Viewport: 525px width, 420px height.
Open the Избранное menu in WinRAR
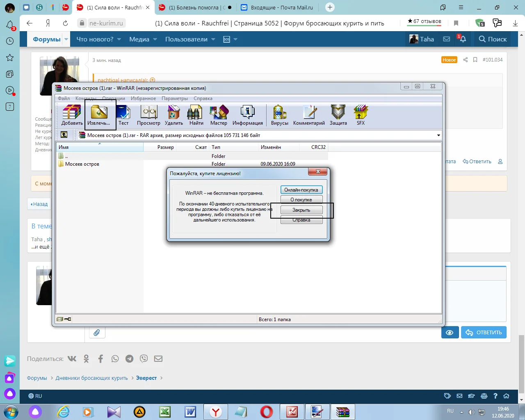point(143,98)
